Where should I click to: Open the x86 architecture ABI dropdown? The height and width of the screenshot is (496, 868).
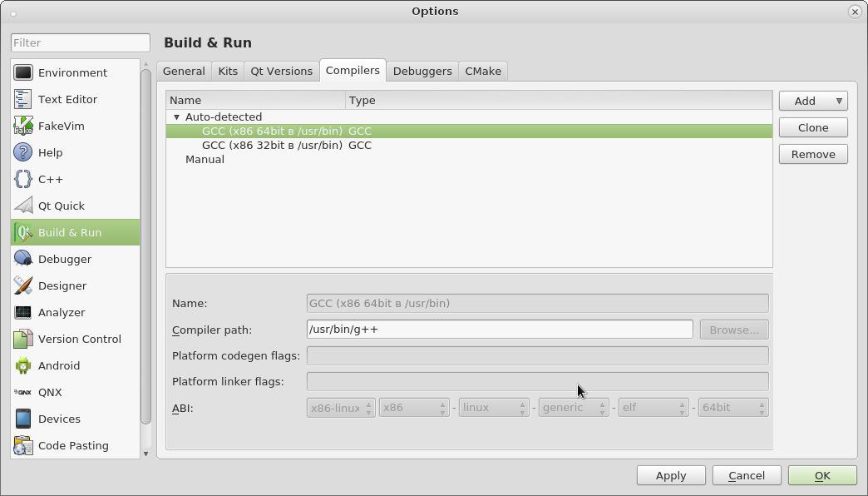(x=414, y=407)
